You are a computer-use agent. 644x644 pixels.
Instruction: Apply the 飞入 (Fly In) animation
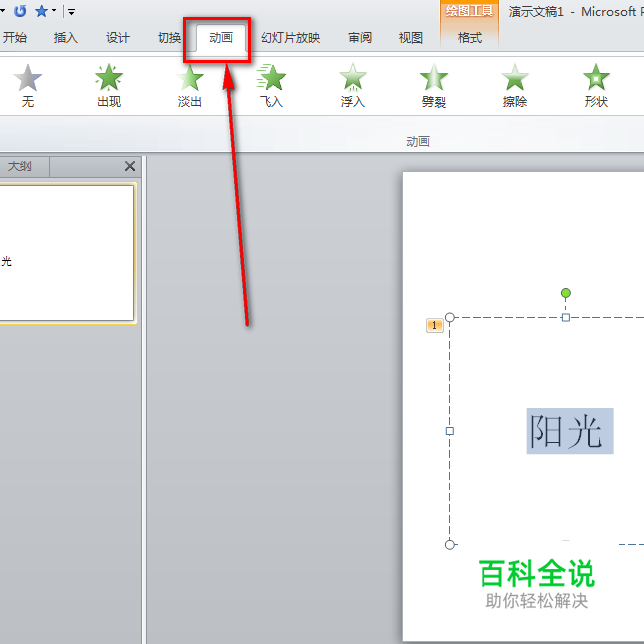coord(271,86)
